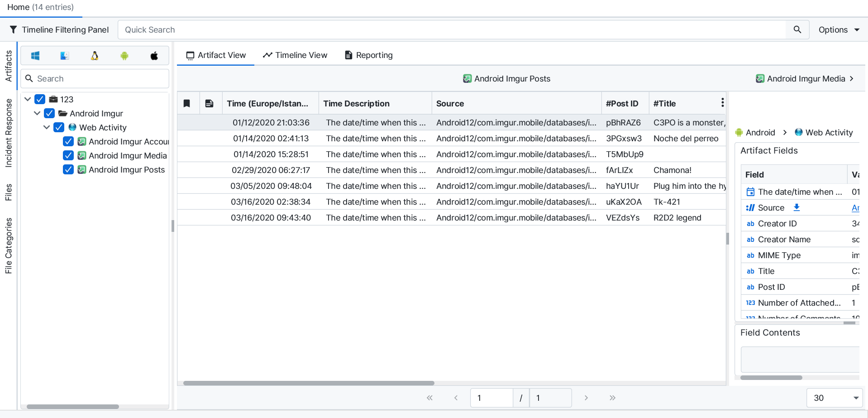
Task: Switch to the Timeline View tab
Action: (295, 55)
